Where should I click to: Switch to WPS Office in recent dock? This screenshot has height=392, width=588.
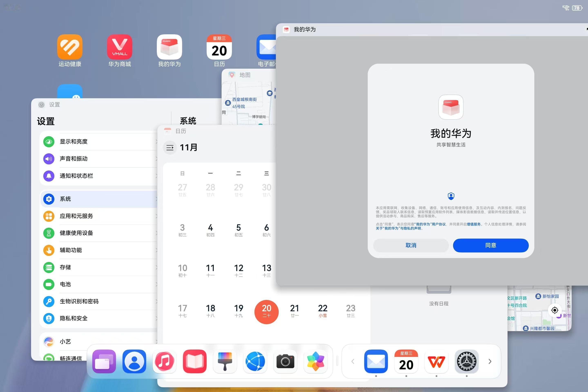pyautogui.click(x=437, y=361)
